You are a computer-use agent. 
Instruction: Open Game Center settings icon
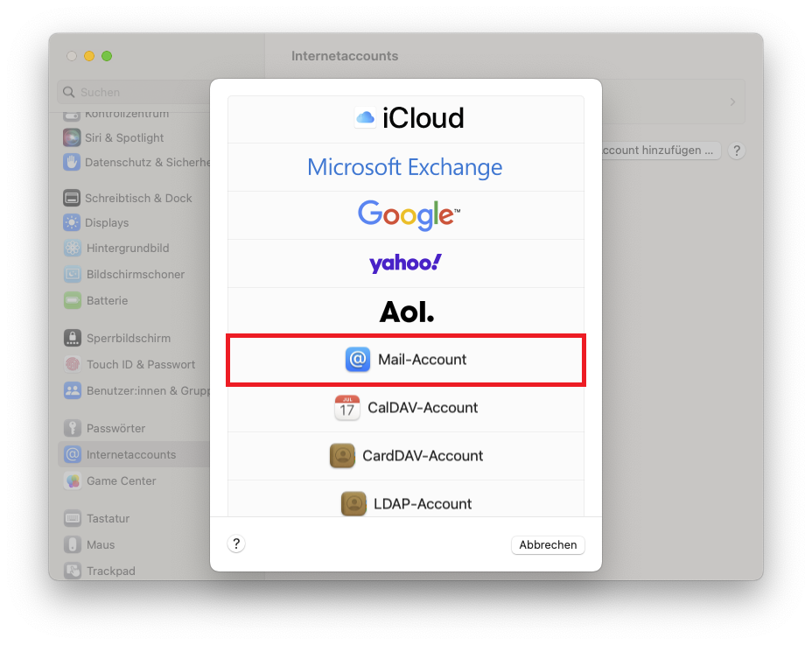pyautogui.click(x=73, y=480)
